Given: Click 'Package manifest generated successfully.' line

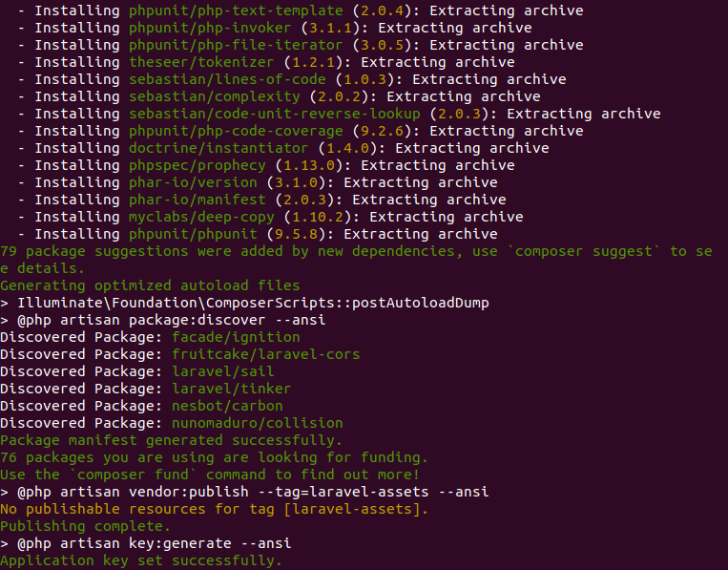Looking at the screenshot, I should (172, 440).
